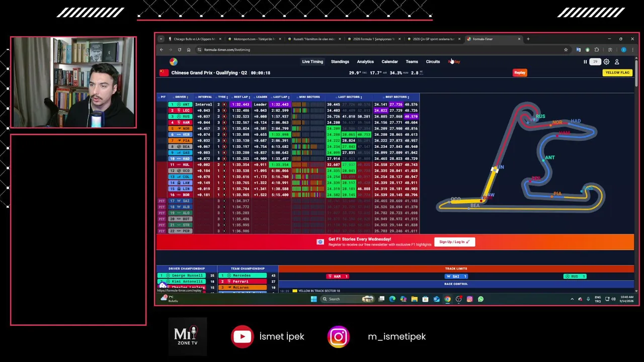Open File Explorer from the taskbar
Viewport: 644px width, 362px height.
coord(414,299)
